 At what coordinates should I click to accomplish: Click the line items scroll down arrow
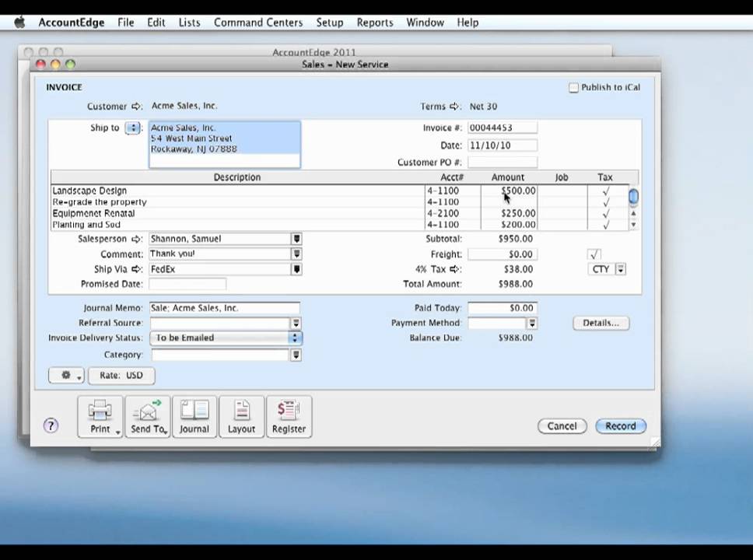coord(633,224)
